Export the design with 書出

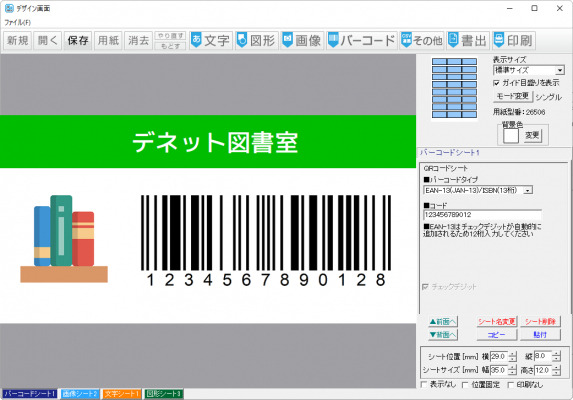(x=468, y=40)
